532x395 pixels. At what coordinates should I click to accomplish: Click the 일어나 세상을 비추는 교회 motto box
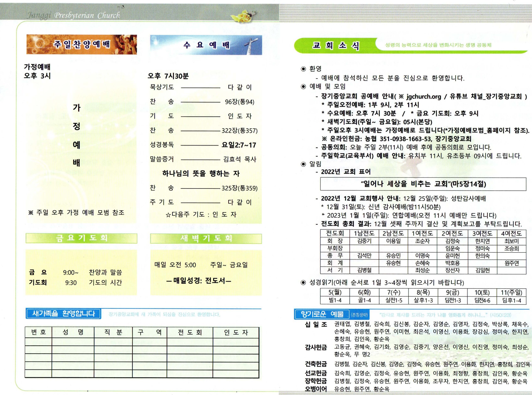click(423, 184)
